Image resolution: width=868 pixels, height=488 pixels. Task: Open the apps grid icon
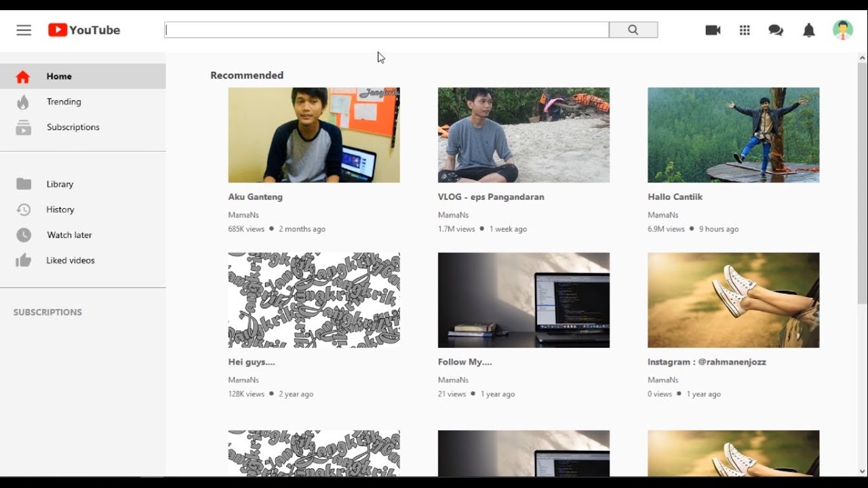745,30
